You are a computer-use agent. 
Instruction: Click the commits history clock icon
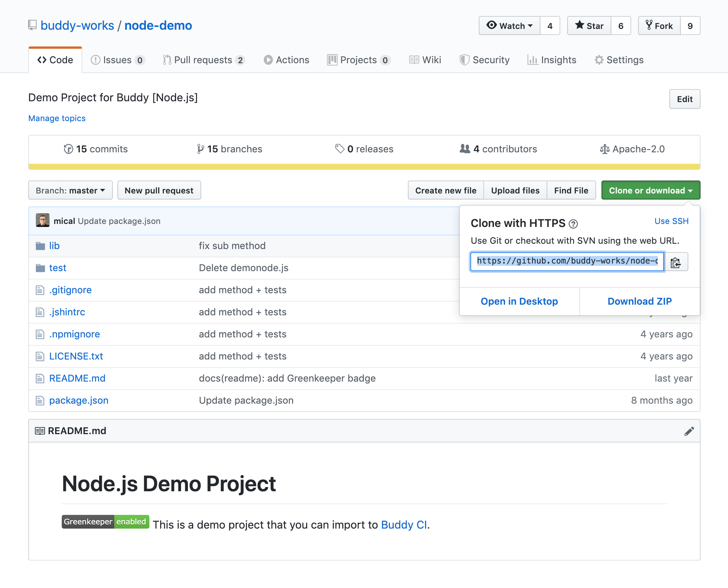[69, 149]
